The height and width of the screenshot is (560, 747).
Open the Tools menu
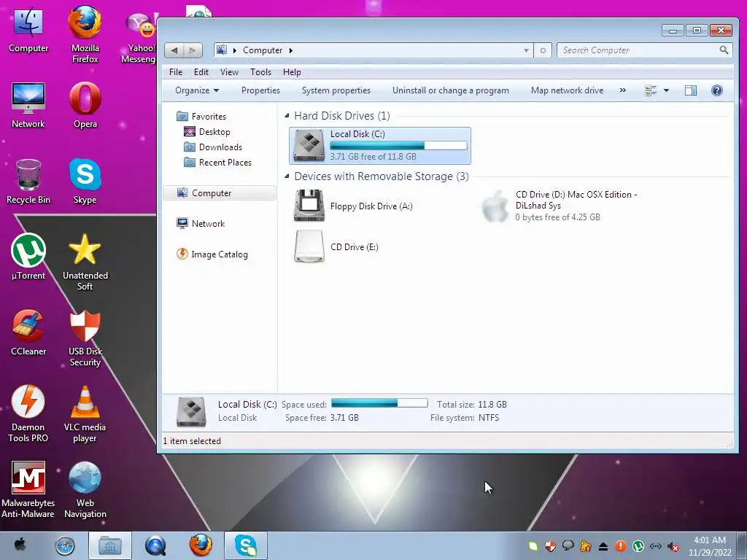pos(260,72)
